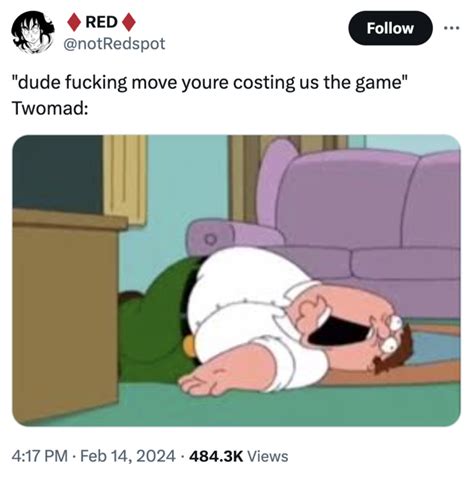Visit the @notRedspot handle link

(114, 44)
